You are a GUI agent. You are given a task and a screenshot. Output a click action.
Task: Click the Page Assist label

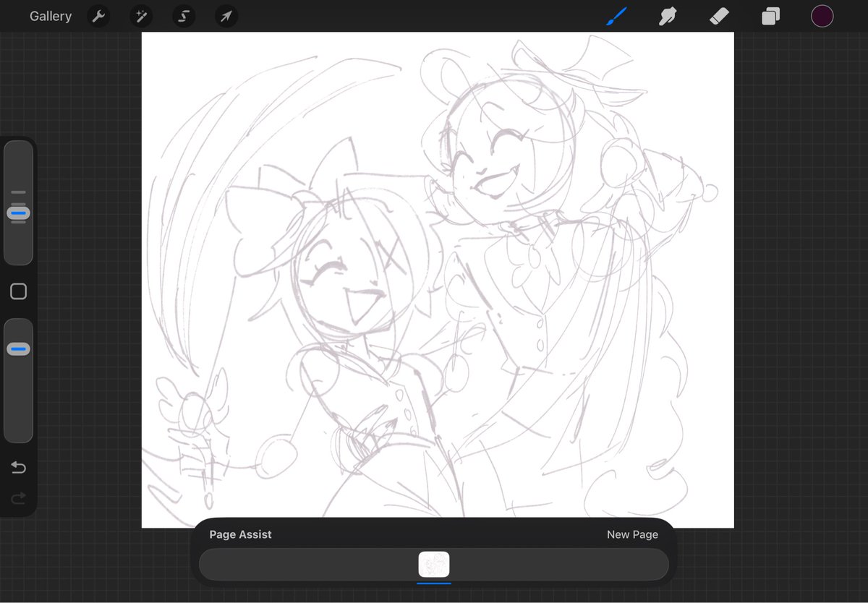[x=240, y=535]
